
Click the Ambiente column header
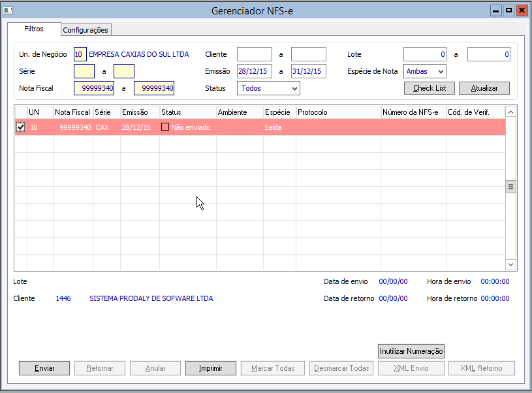(x=240, y=112)
